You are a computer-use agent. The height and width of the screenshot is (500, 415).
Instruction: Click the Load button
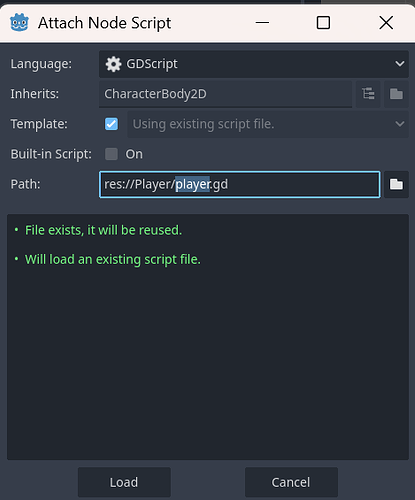point(124,482)
